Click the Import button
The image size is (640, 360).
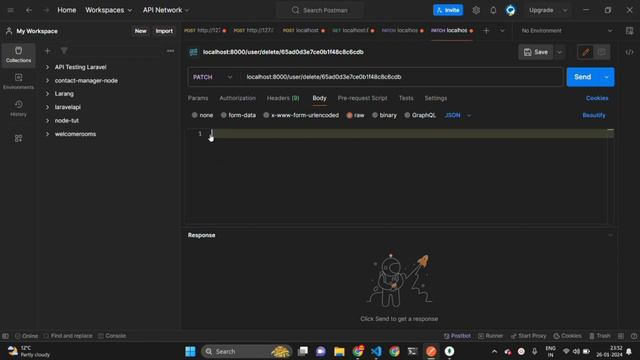click(x=164, y=31)
